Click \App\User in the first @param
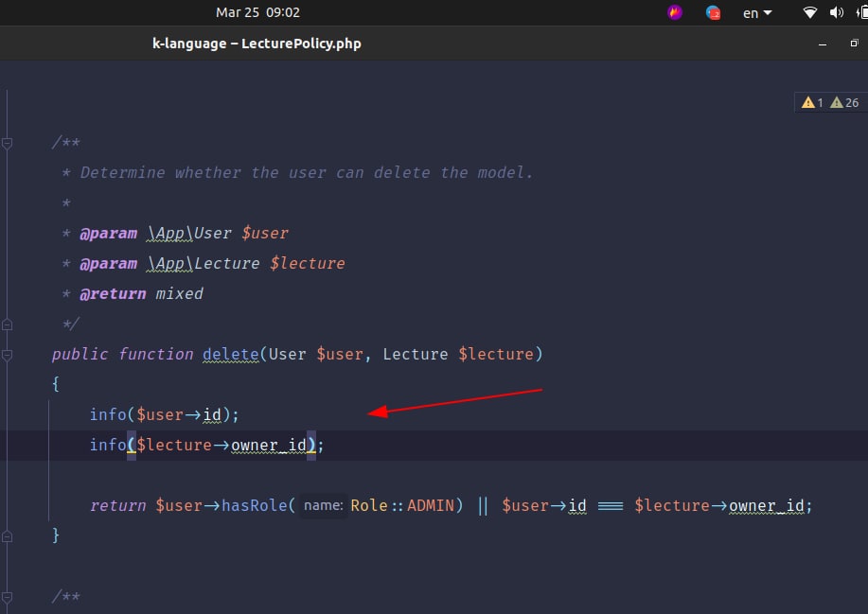Viewport: 868px width, 614px height. 189,233
